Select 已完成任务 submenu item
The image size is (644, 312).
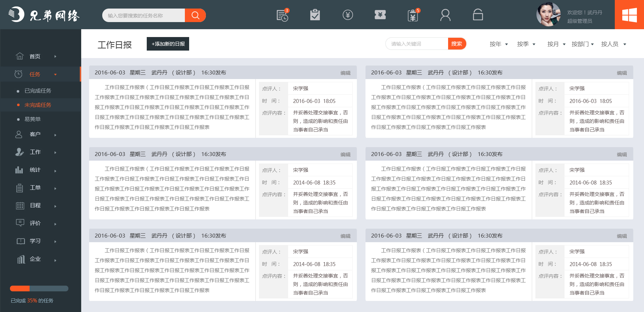38,91
